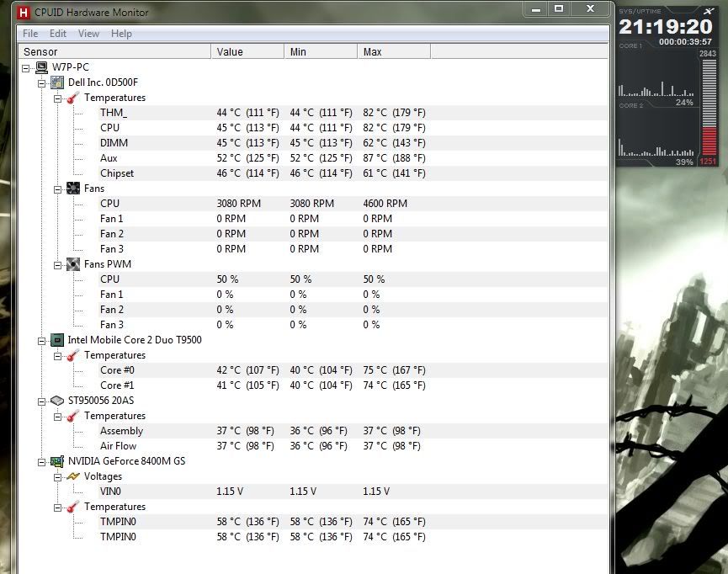
Task: Collapse the Fans PWM node
Action: tap(57, 266)
